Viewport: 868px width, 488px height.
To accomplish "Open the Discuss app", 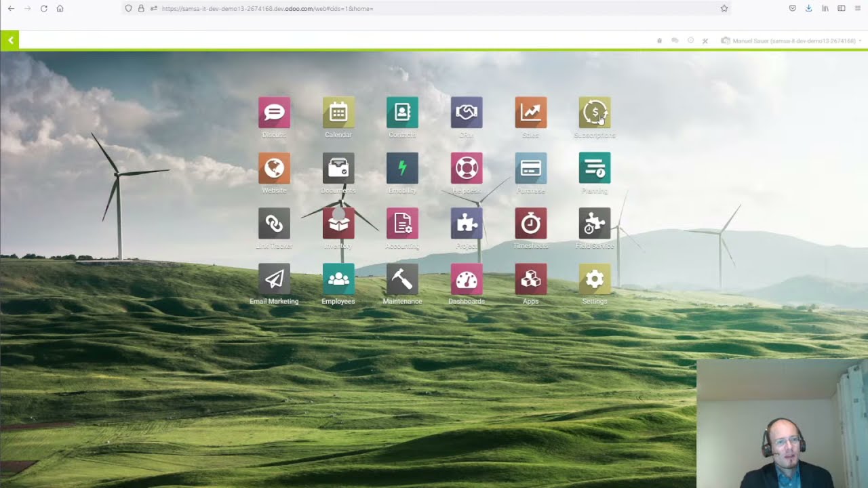I will 274,113.
